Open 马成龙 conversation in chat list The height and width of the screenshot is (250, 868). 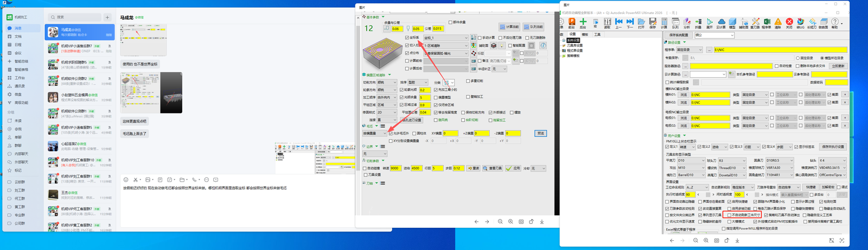[x=80, y=32]
